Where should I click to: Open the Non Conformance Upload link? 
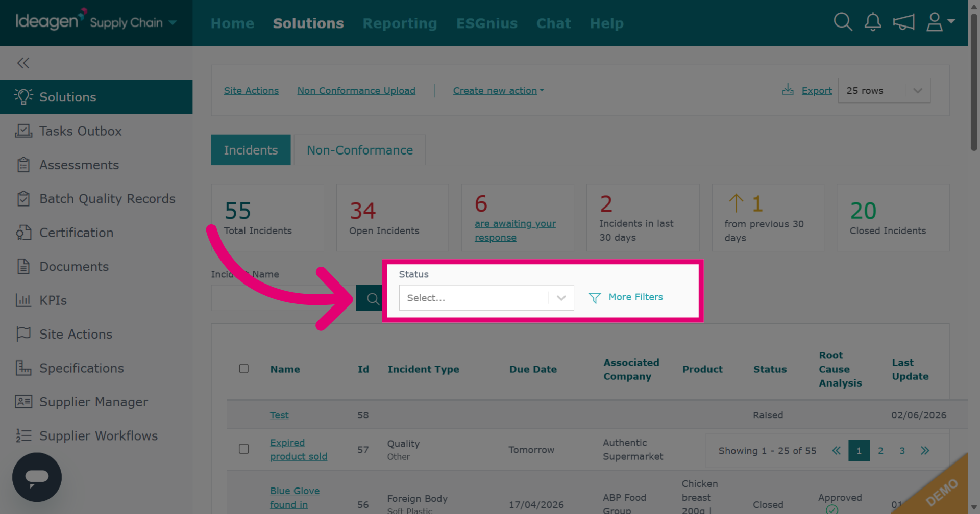[356, 91]
